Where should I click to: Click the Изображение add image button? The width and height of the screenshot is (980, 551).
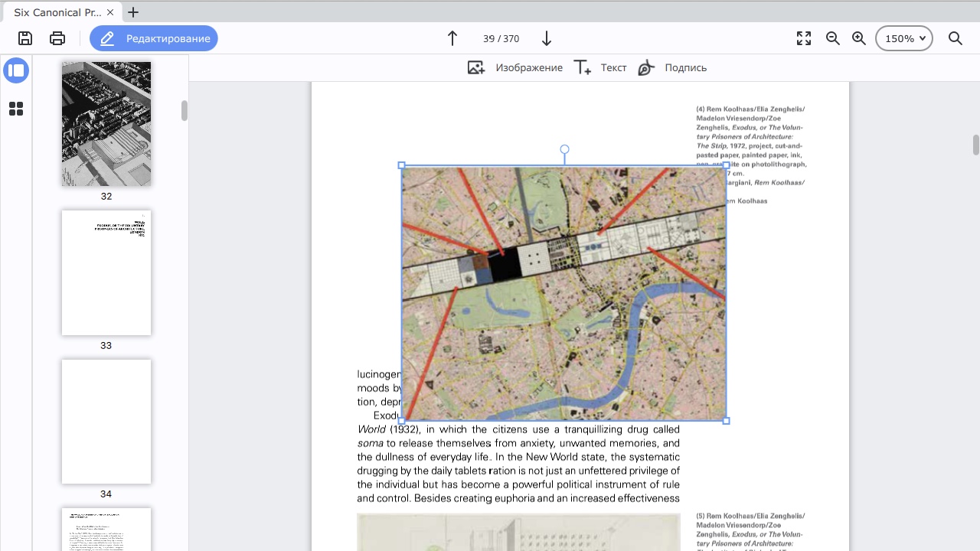click(515, 67)
